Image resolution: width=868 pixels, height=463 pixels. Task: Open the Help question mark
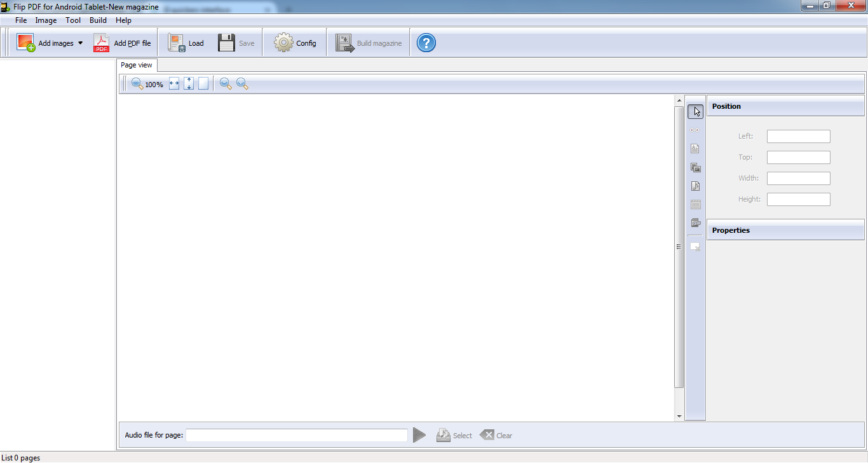426,43
